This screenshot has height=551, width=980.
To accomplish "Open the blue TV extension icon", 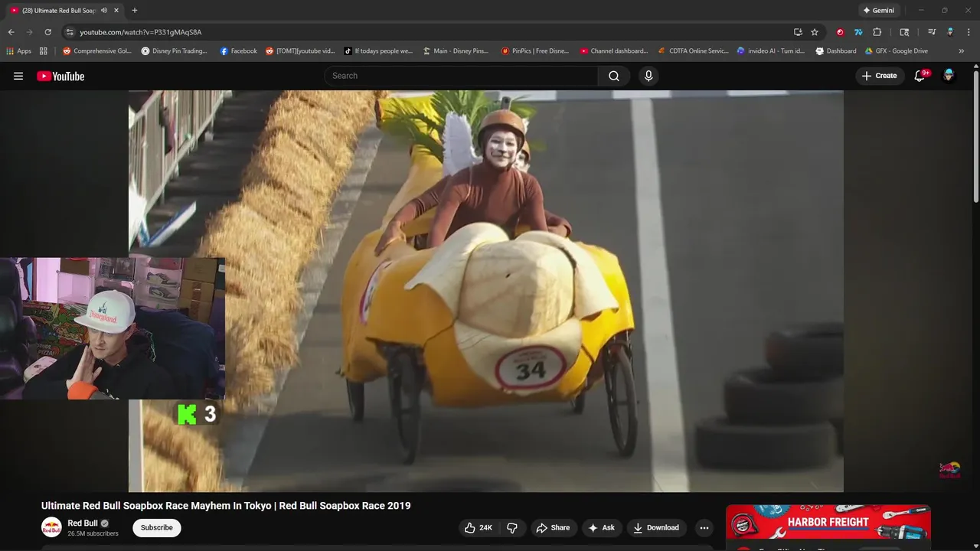I will coord(858,32).
